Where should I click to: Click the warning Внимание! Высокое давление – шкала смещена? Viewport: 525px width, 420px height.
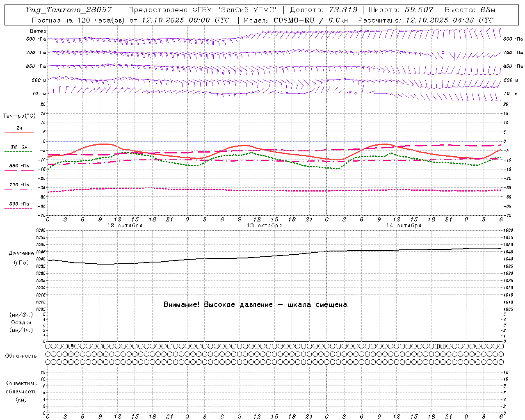[255, 304]
